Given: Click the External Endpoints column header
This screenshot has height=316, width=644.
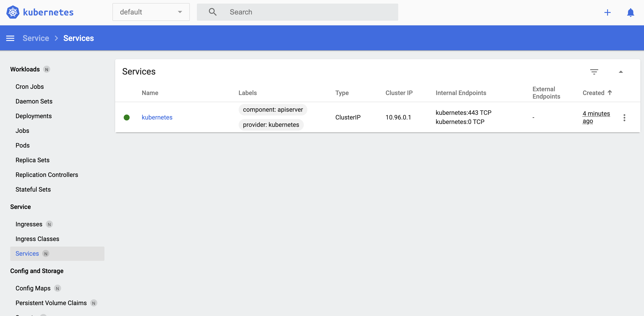Looking at the screenshot, I should pyautogui.click(x=546, y=93).
